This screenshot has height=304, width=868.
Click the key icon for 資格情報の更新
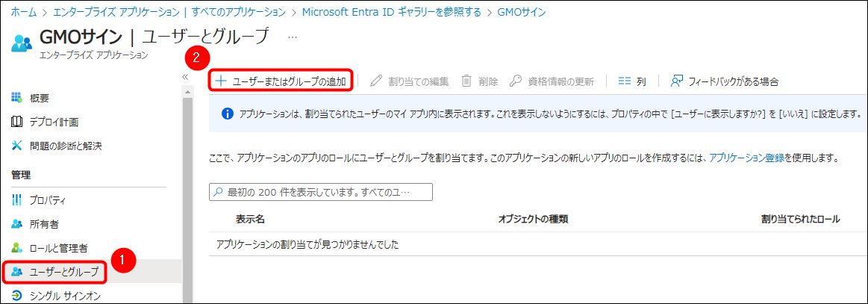515,81
